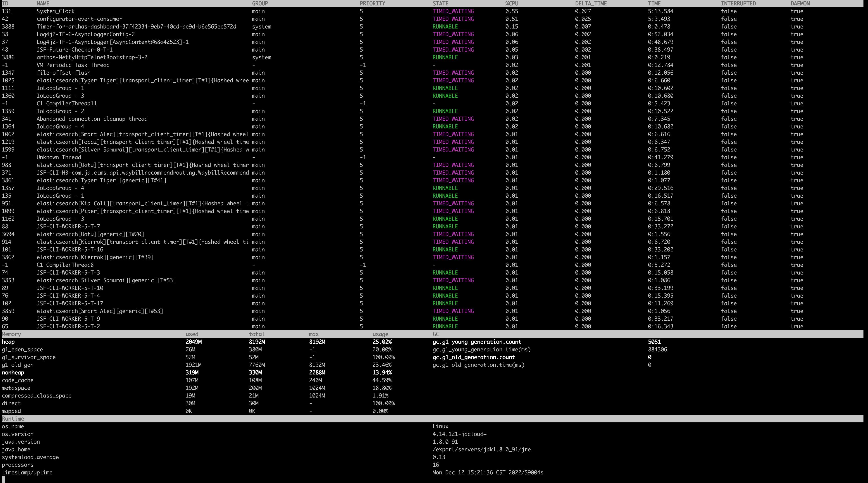
Task: Click the GC section header label
Action: coord(436,334)
